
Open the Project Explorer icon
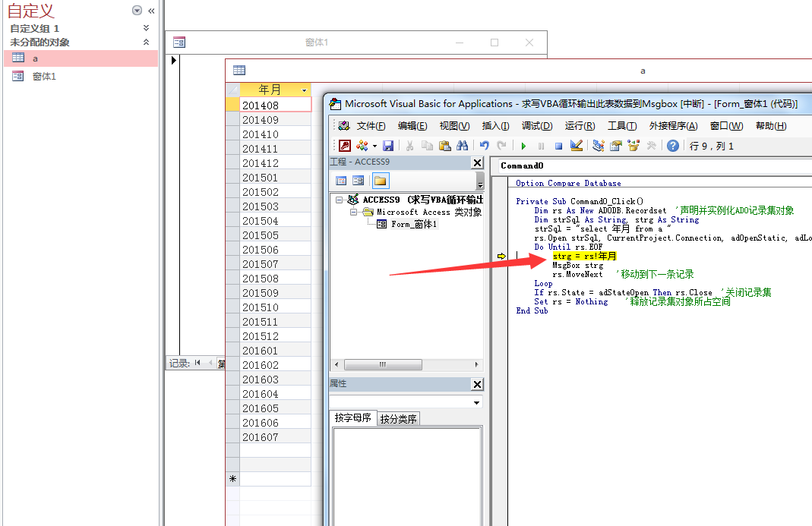click(x=598, y=146)
